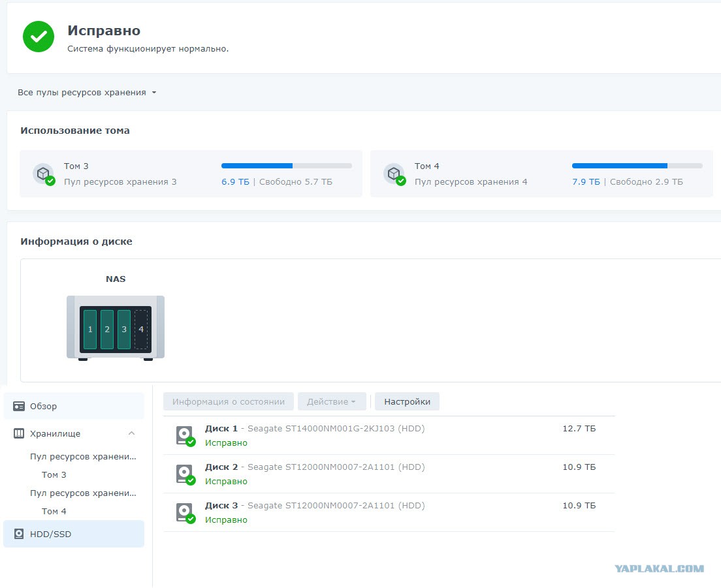
Task: Open the HDD/SSD sidebar section
Action: [x=74, y=534]
